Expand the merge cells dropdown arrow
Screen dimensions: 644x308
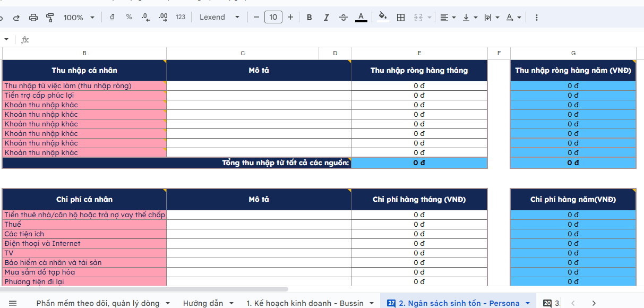click(x=429, y=18)
